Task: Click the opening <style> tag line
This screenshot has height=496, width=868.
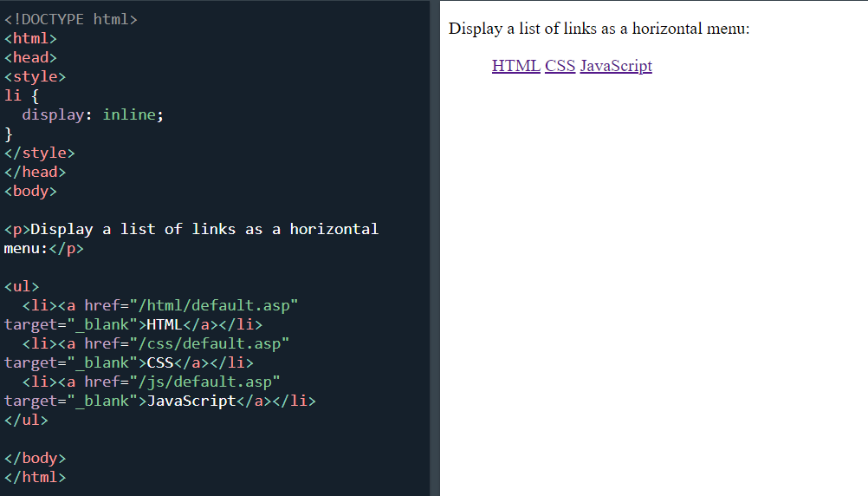Action: (x=35, y=76)
